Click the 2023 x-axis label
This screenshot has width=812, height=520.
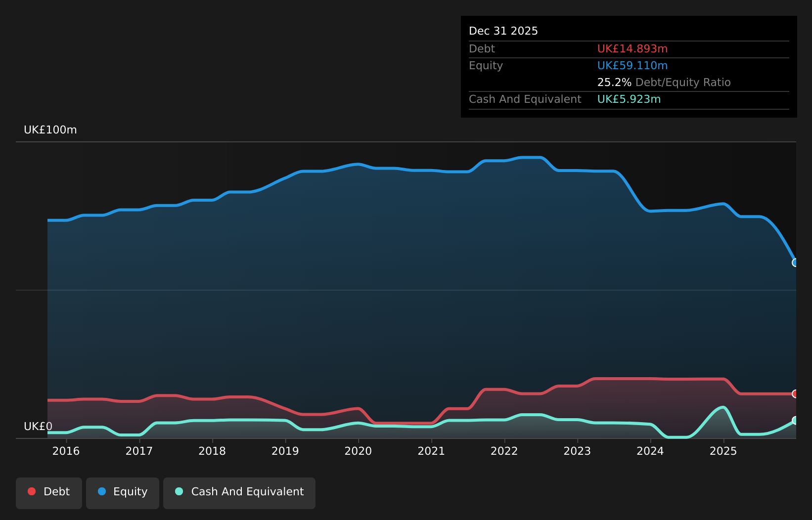[x=577, y=451]
